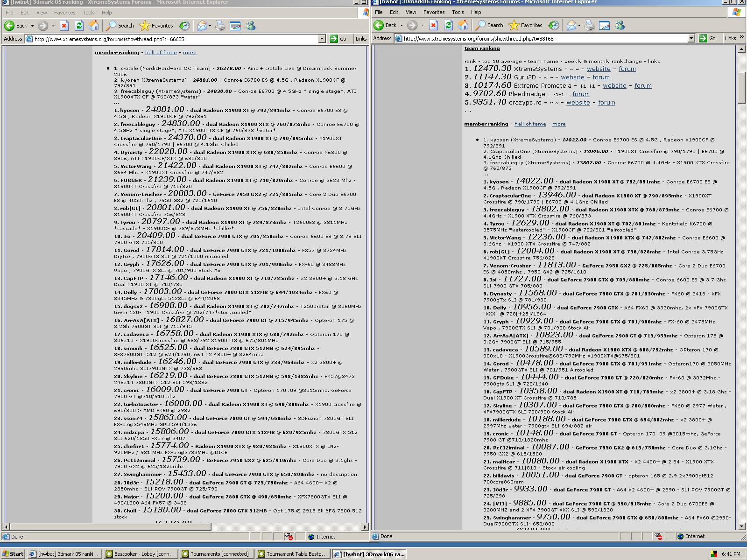Click Back button in left 3dmark05 window
Screen dimensions: 747x560
15,26
